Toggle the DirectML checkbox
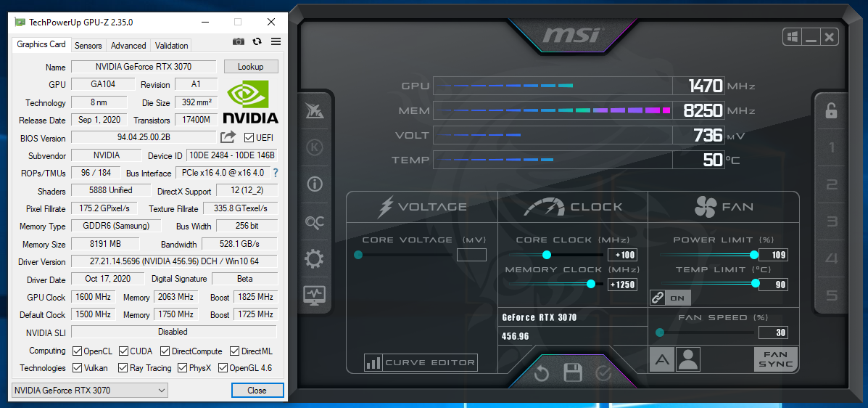This screenshot has width=868, height=408. 234,351
